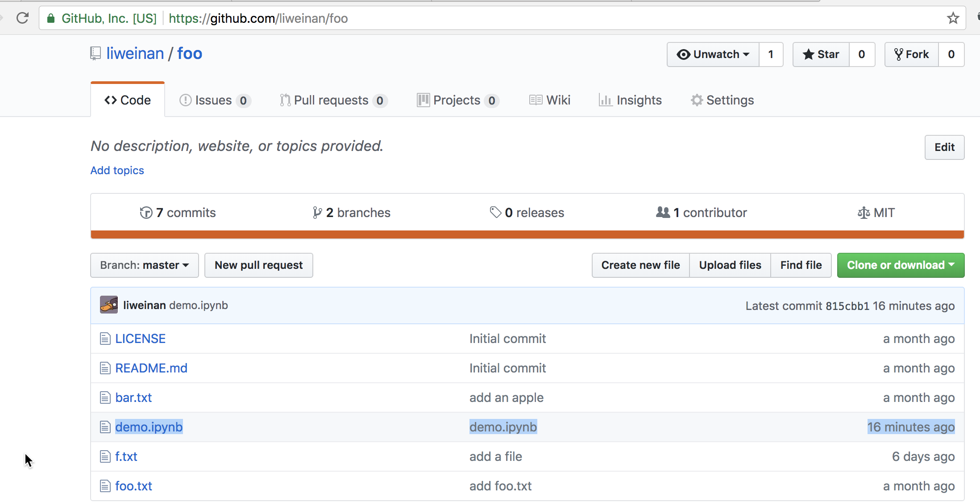Open the Insights tab
The image size is (980, 502).
click(630, 100)
